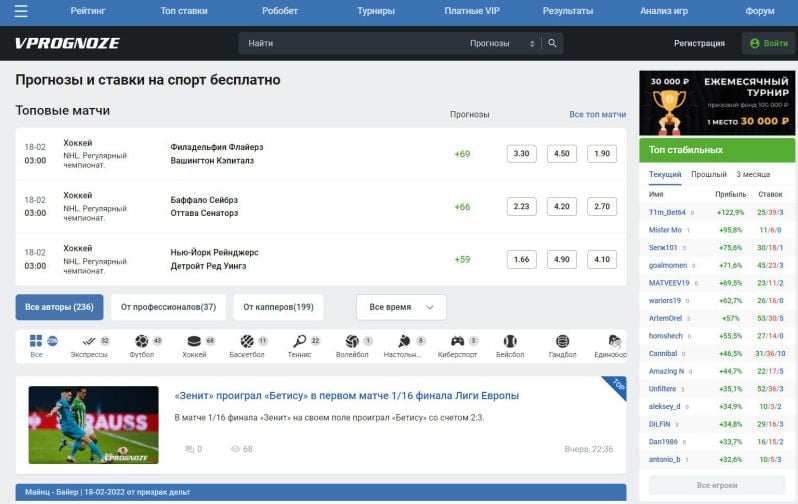Image resolution: width=798 pixels, height=504 pixels.
Task: Click the Регистрация link
Action: tap(699, 43)
